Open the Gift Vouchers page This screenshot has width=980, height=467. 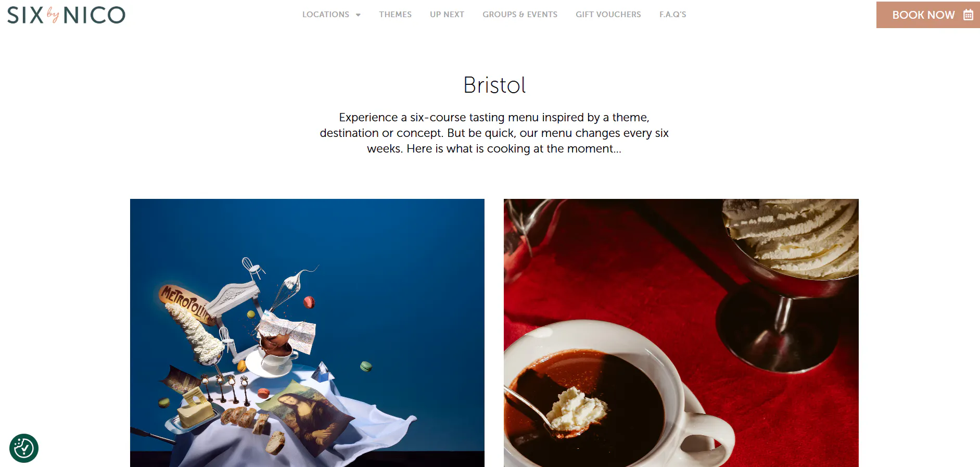[608, 15]
